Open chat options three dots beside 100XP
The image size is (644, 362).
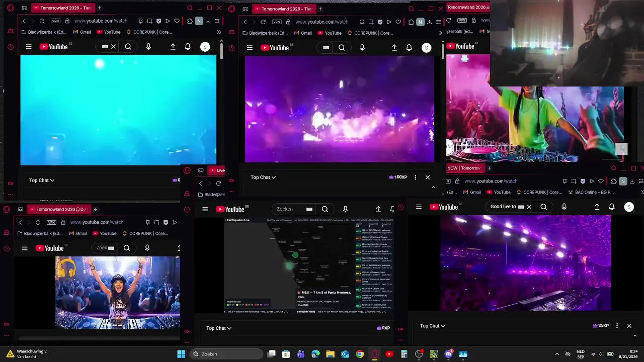coord(415,177)
